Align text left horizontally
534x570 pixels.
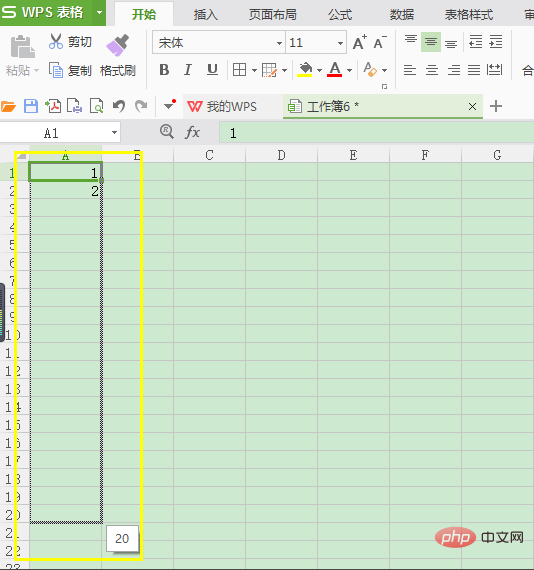click(x=410, y=69)
